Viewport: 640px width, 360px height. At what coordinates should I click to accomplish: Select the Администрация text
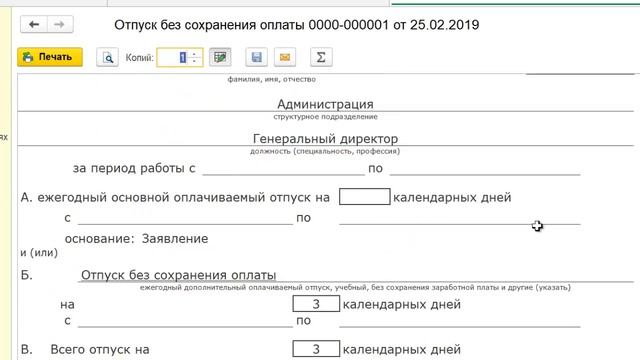[x=325, y=104]
